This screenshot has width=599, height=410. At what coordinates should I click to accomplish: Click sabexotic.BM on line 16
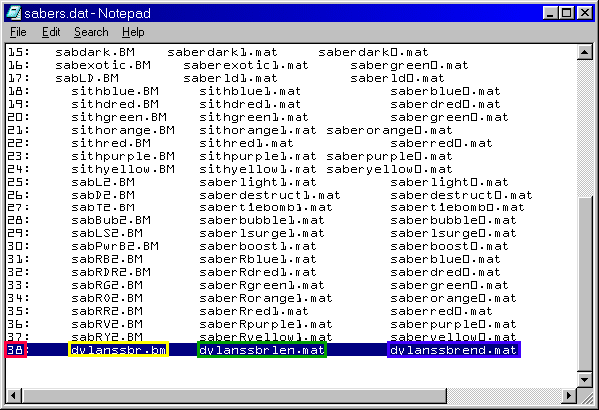pos(103,65)
